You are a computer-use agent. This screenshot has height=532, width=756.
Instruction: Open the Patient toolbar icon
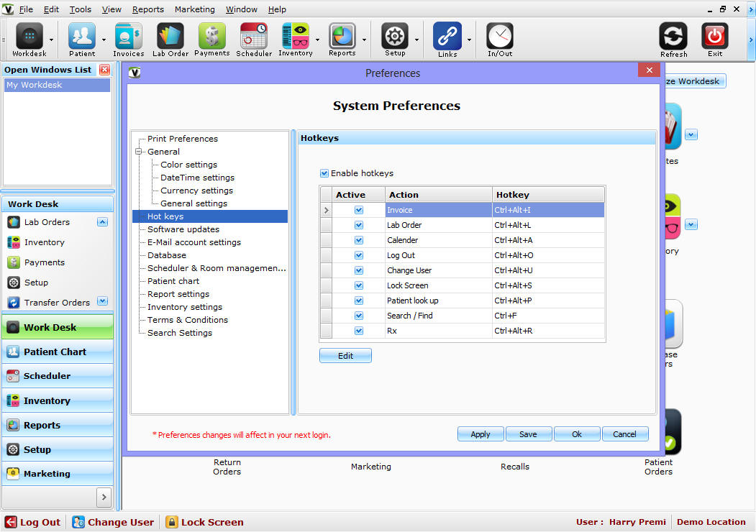click(x=82, y=36)
